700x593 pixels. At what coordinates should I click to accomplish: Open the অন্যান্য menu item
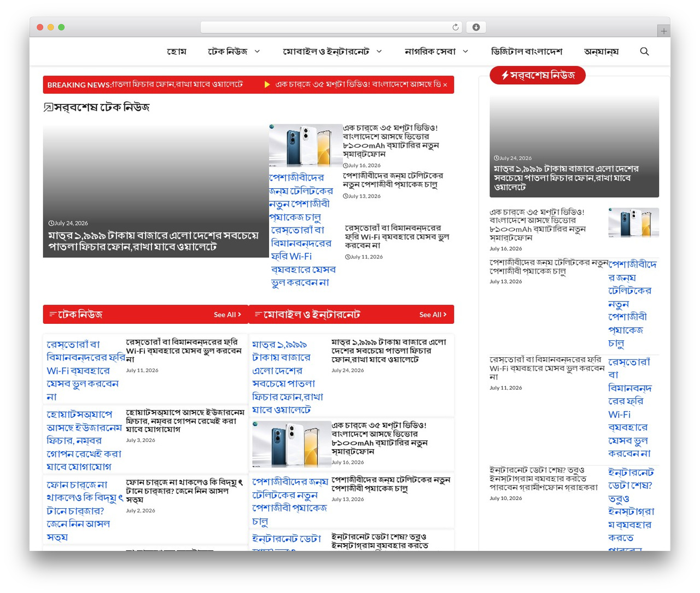tap(601, 51)
